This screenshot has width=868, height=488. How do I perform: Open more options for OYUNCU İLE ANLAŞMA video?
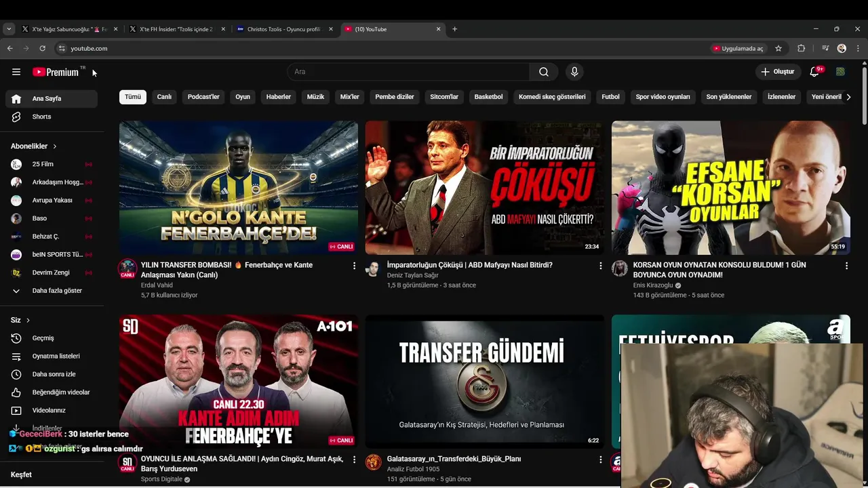(354, 460)
